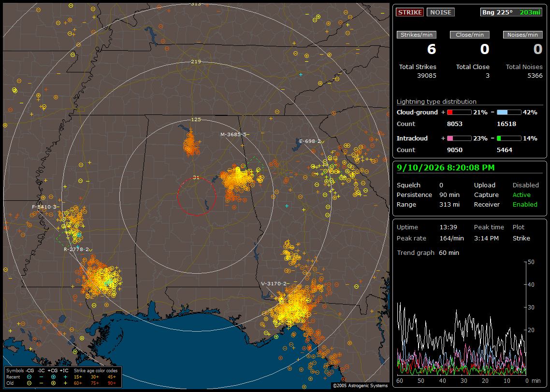Open the Persistence 90 min setting
Viewport: 550px width, 392px height.
[449, 195]
